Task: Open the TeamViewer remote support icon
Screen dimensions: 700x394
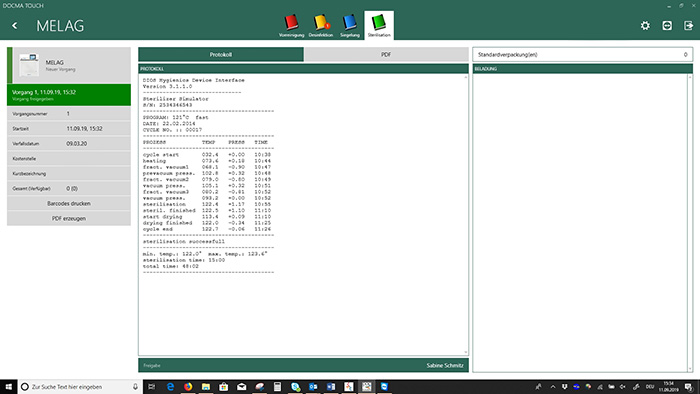Action: pyautogui.click(x=667, y=26)
